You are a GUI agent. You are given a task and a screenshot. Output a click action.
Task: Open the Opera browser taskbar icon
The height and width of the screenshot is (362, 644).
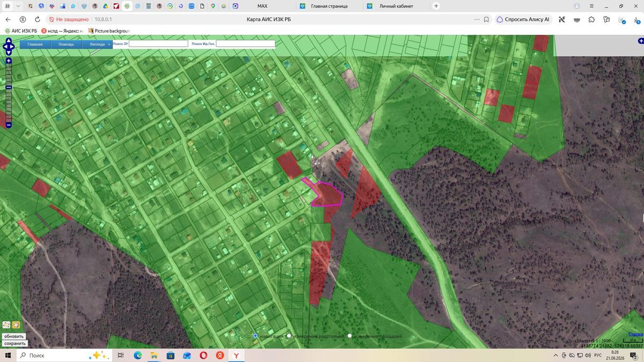(203, 355)
